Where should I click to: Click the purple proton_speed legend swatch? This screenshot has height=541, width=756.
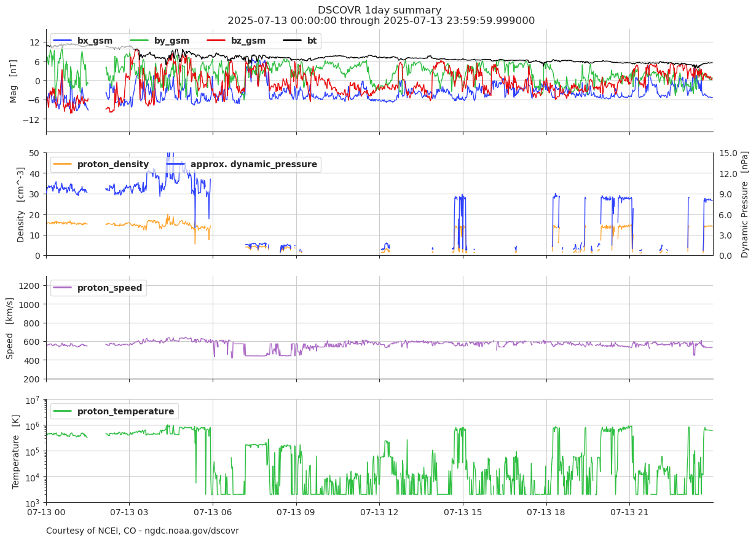(x=63, y=288)
